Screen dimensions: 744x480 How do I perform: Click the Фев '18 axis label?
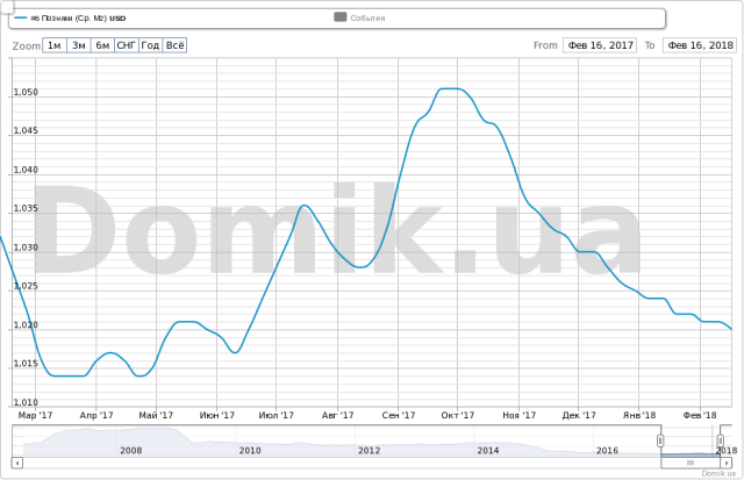(x=700, y=415)
